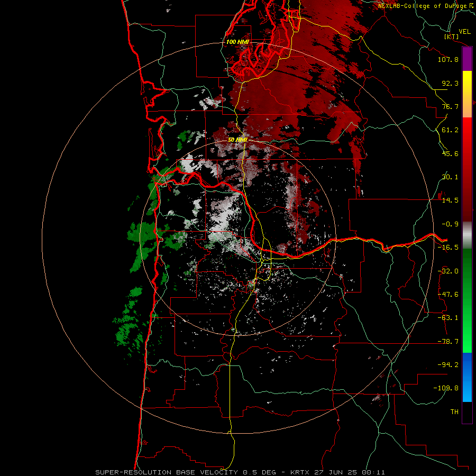Click the 30.1 velocity scale value
Screen dimensions: 476x476
(x=450, y=177)
